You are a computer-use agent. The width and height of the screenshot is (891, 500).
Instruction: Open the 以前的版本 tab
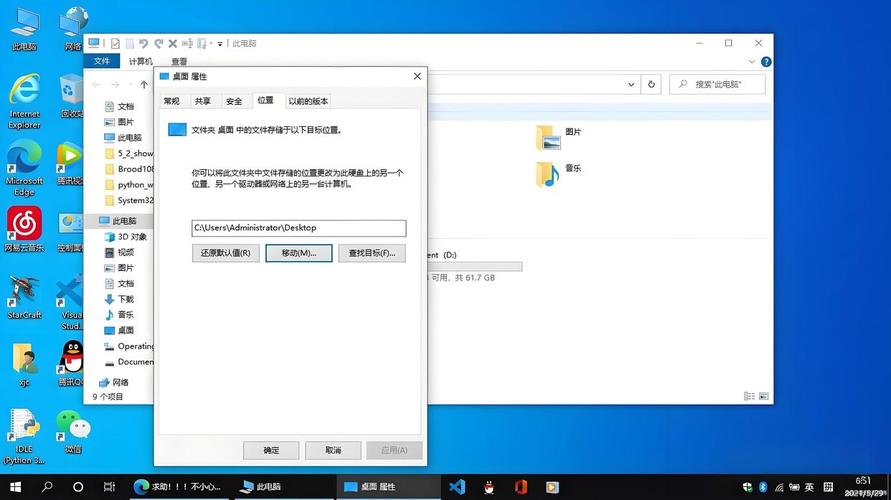(x=308, y=101)
